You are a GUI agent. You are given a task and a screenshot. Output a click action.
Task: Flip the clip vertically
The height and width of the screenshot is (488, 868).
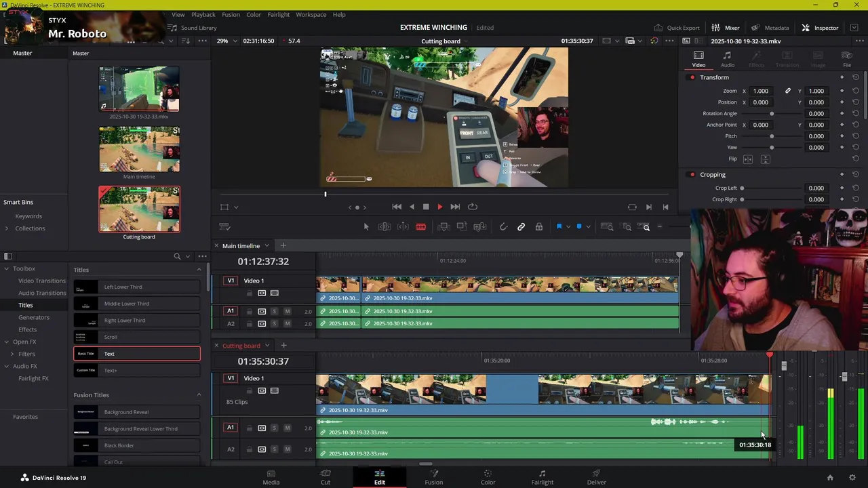pos(765,159)
